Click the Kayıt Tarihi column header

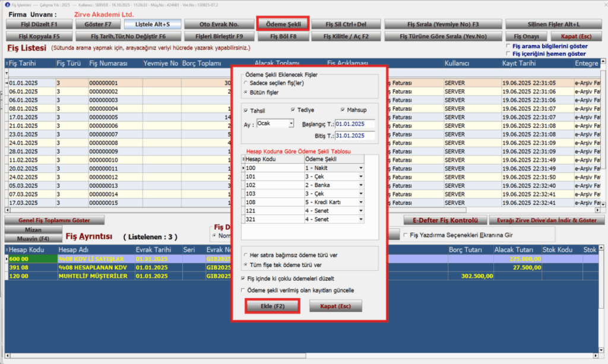pyautogui.click(x=537, y=63)
